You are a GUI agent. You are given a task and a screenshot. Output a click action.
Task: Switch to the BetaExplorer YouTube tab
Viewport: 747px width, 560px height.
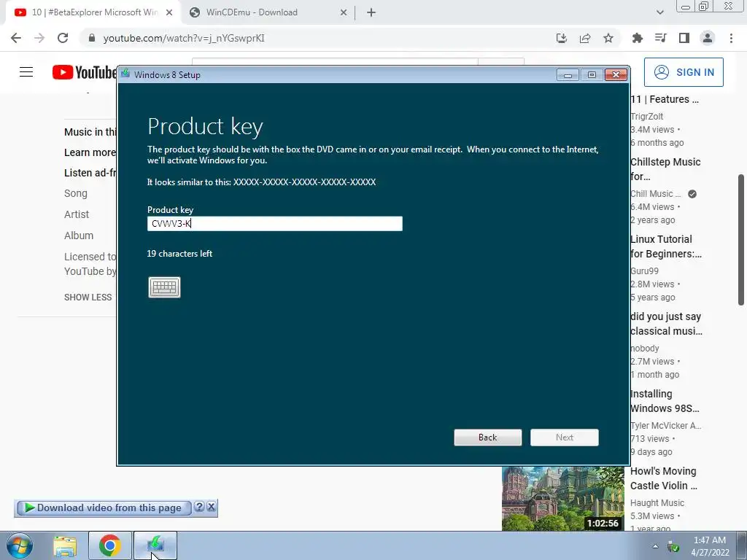point(94,12)
